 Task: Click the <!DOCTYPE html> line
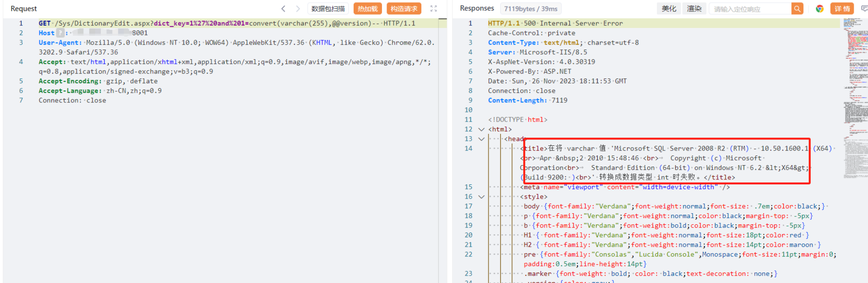tap(518, 120)
